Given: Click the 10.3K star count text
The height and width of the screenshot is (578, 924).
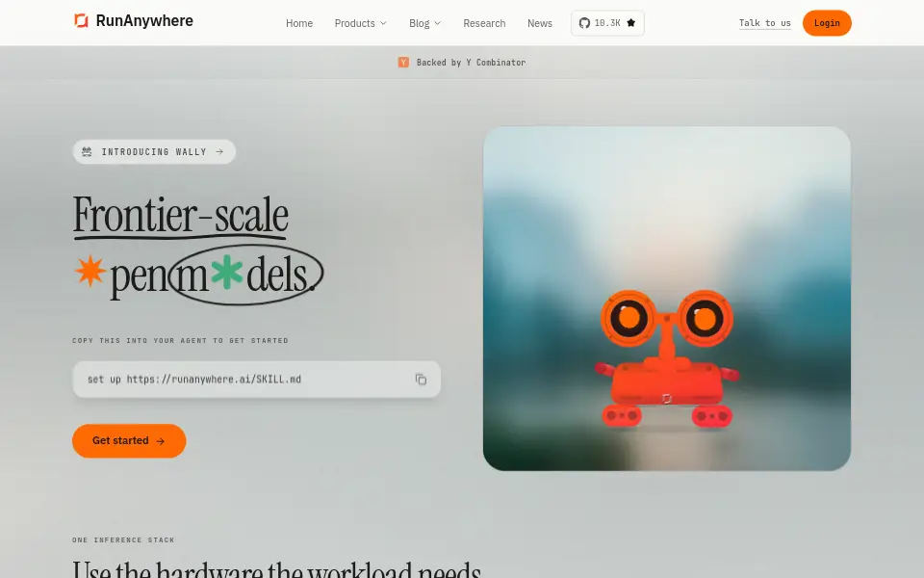Looking at the screenshot, I should [x=607, y=23].
